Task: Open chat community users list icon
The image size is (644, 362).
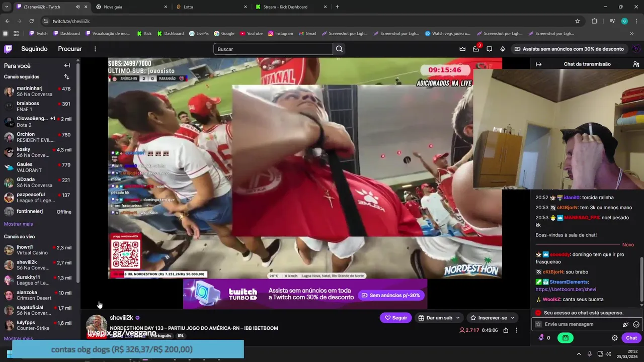Action: coord(636,64)
